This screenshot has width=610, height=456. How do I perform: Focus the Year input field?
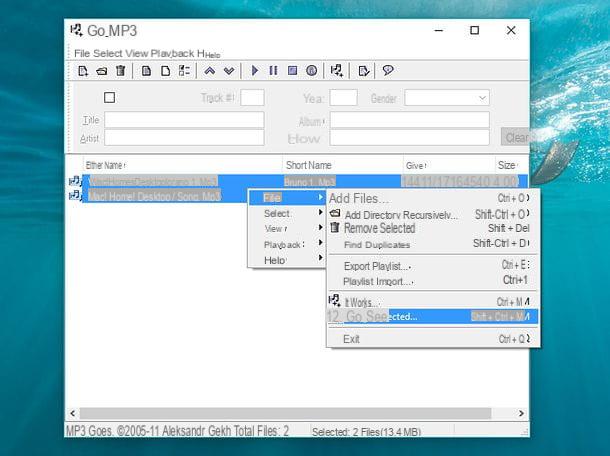(x=343, y=98)
